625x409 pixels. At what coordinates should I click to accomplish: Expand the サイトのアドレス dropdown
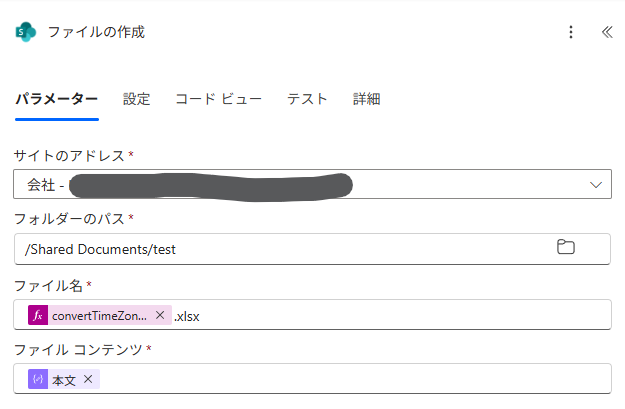[597, 185]
